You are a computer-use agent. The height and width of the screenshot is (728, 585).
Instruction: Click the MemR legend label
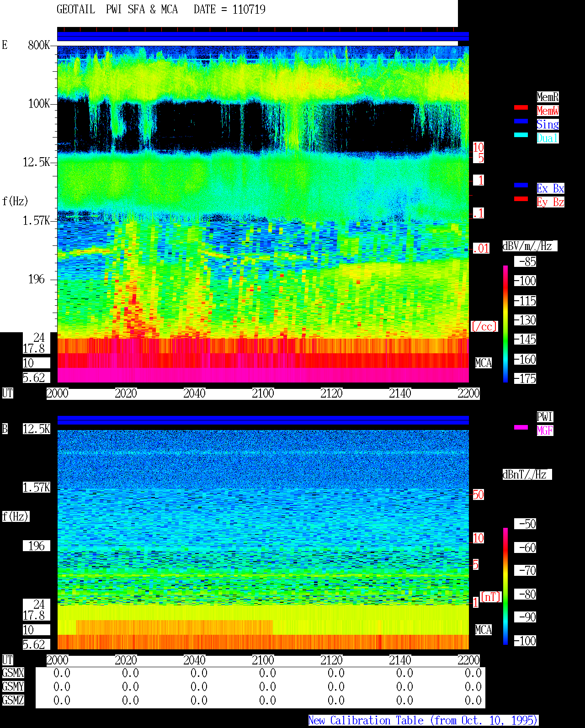pos(548,97)
